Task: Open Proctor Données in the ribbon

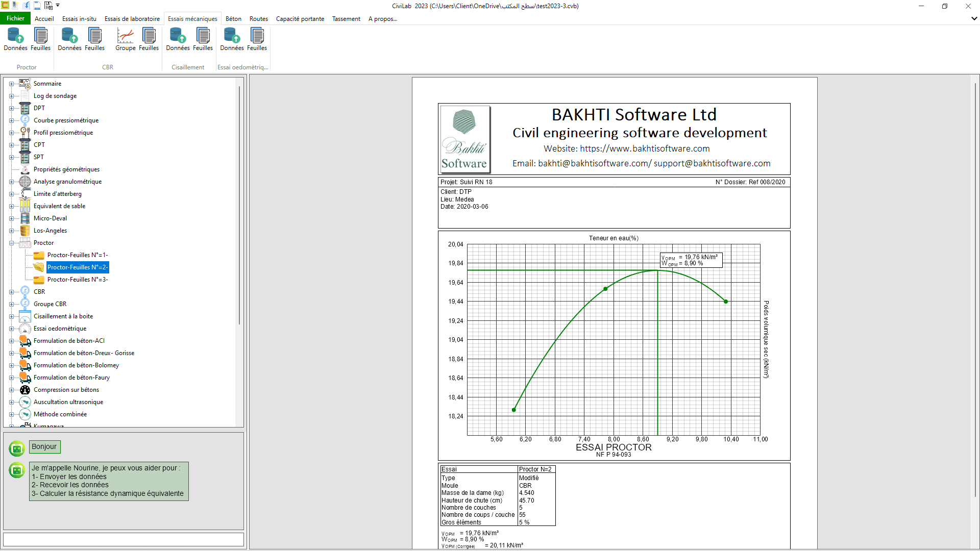Action: coord(15,39)
